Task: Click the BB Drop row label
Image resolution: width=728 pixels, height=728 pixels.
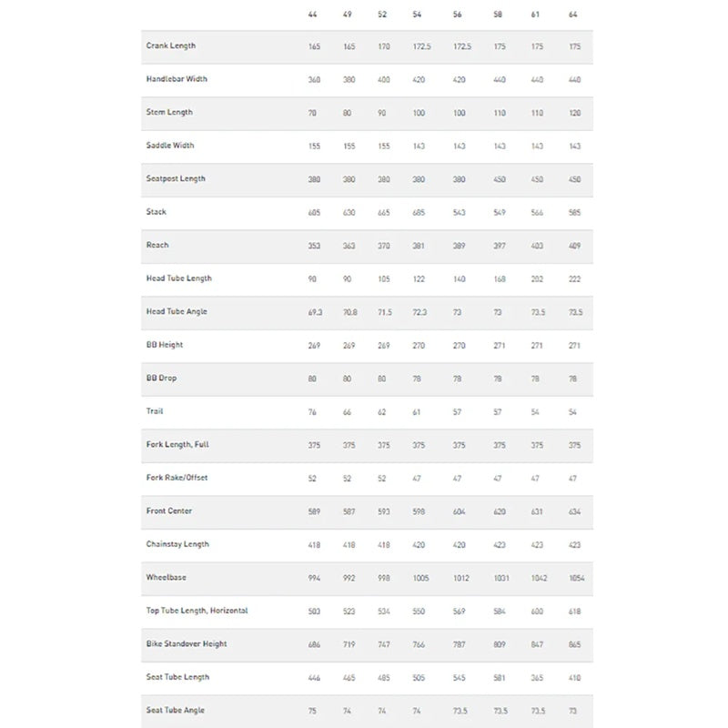Action: pyautogui.click(x=161, y=378)
